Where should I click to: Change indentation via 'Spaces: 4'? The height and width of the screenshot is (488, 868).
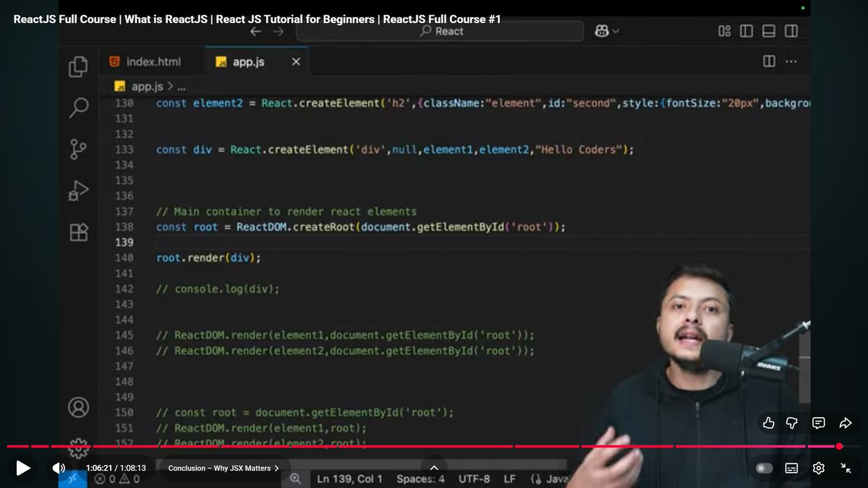[420, 479]
